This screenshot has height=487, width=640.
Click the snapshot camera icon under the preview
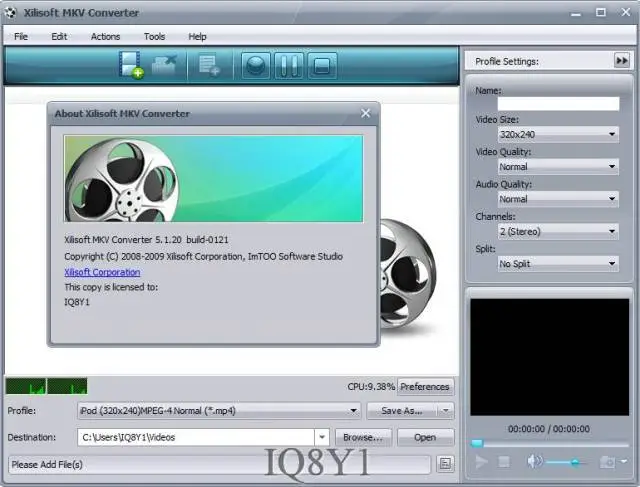click(x=607, y=462)
